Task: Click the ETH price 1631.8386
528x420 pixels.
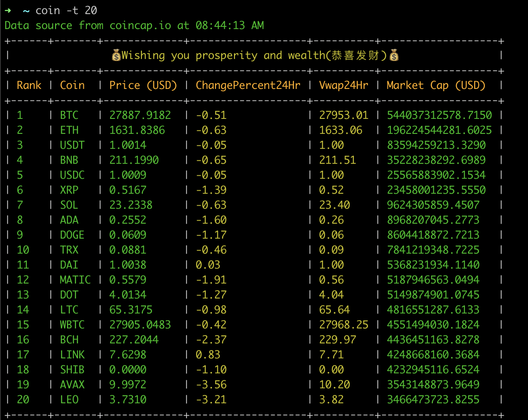Action: [x=137, y=130]
